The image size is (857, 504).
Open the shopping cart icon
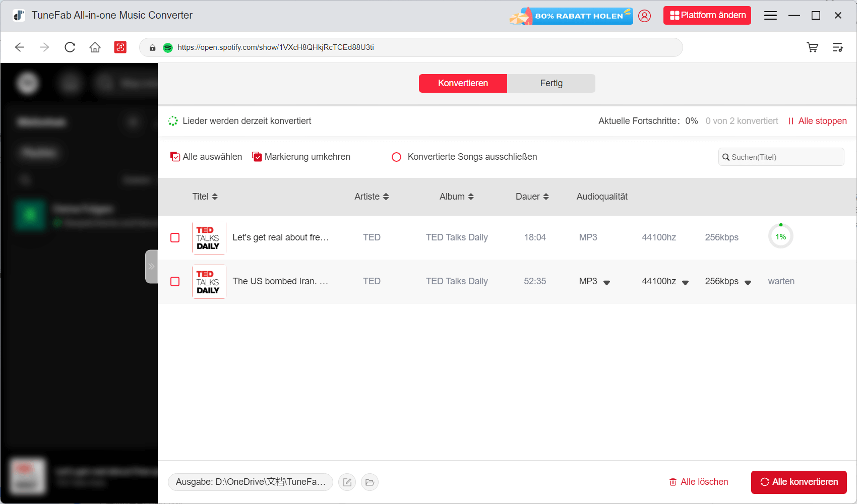tap(813, 47)
